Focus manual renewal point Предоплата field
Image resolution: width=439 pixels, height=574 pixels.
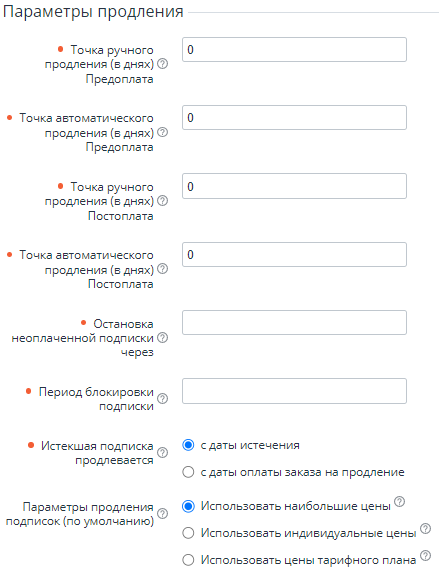click(294, 49)
